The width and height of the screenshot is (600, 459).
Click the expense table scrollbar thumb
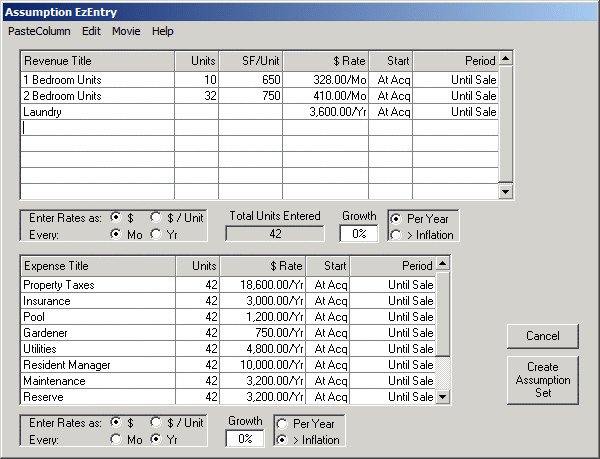pos(443,313)
